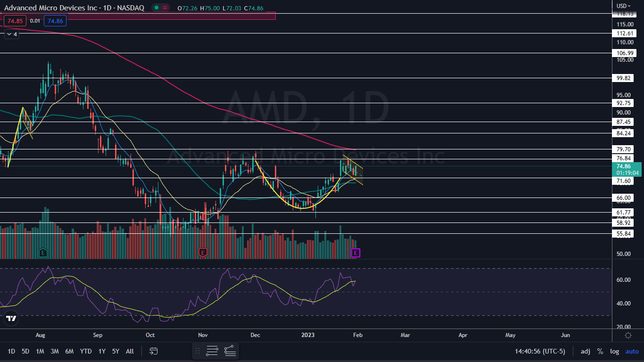Image resolution: width=644 pixels, height=362 pixels.
Task: Click the 0.01 spread value
Action: point(35,21)
